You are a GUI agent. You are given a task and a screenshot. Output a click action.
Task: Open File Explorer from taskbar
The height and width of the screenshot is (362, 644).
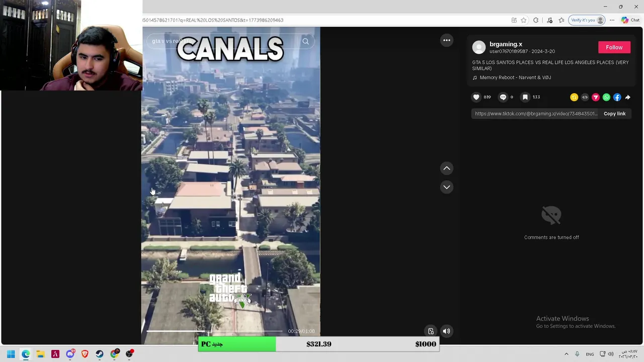40,354
